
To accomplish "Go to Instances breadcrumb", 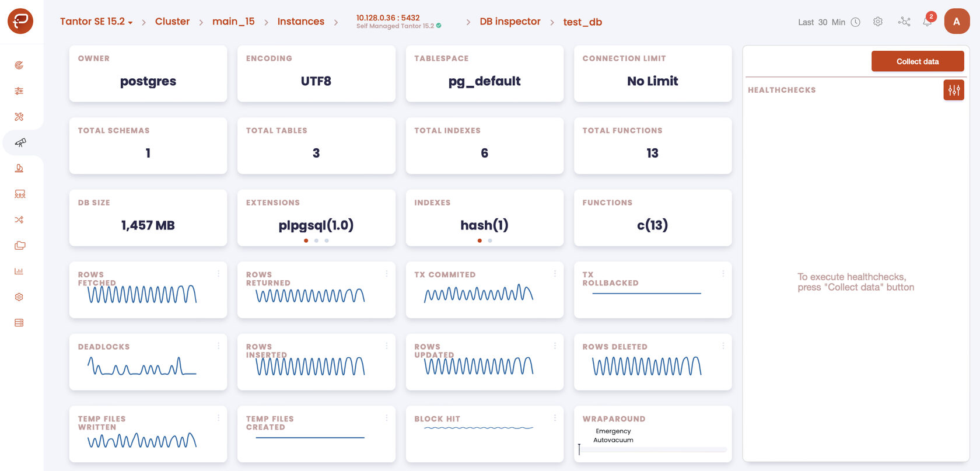I will 300,22.
